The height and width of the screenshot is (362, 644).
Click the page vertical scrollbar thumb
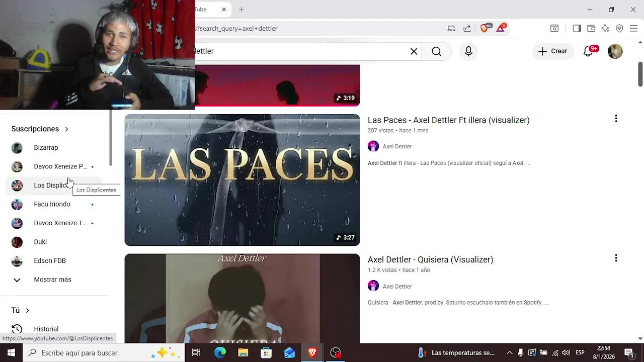click(640, 74)
